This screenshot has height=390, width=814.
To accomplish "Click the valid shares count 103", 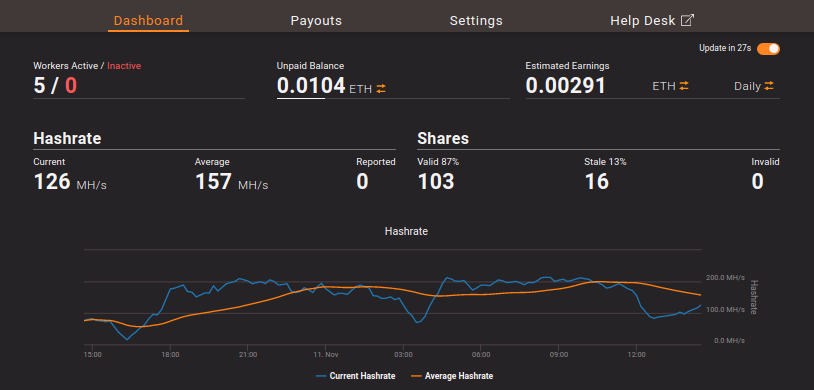I will 436,182.
